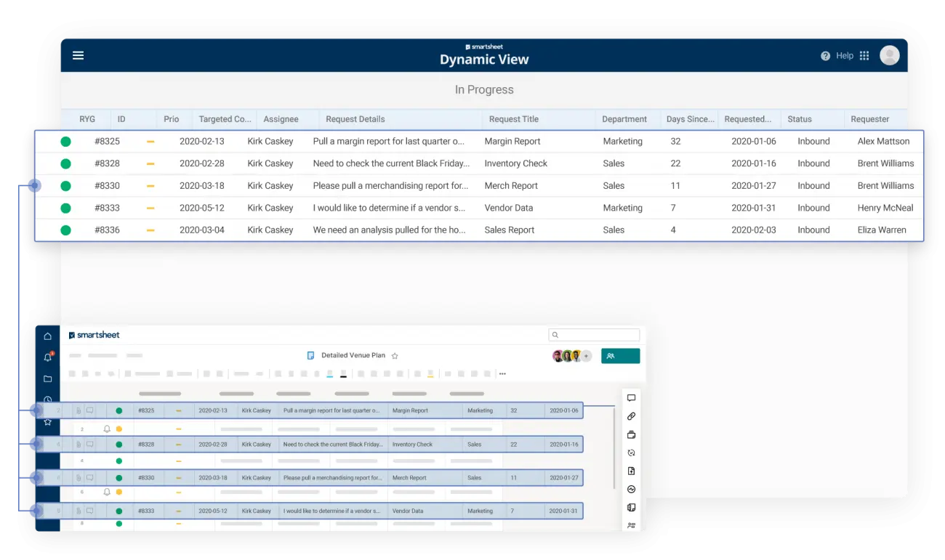Open Home from the smartsheet sidebar

pyautogui.click(x=47, y=336)
